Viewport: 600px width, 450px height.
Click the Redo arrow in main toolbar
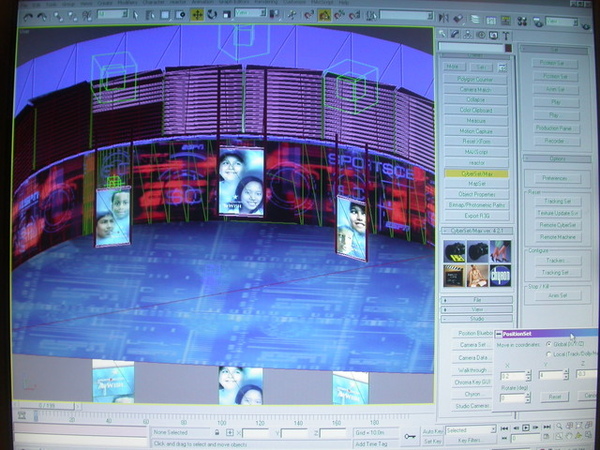(x=42, y=16)
